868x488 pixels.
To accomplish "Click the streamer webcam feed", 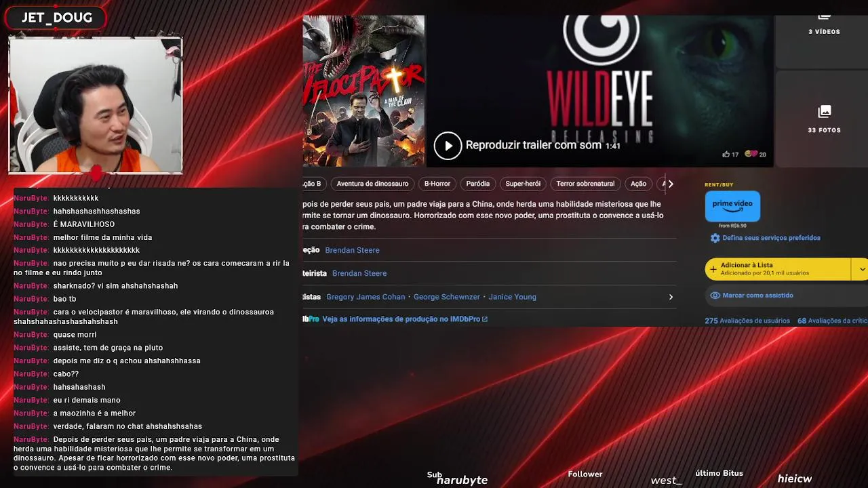I will (x=96, y=105).
